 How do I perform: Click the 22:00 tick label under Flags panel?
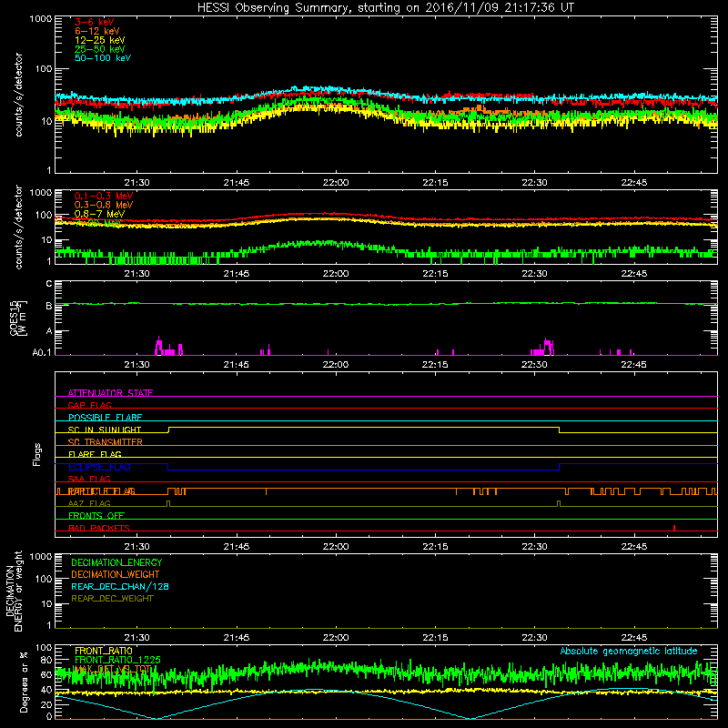336,547
